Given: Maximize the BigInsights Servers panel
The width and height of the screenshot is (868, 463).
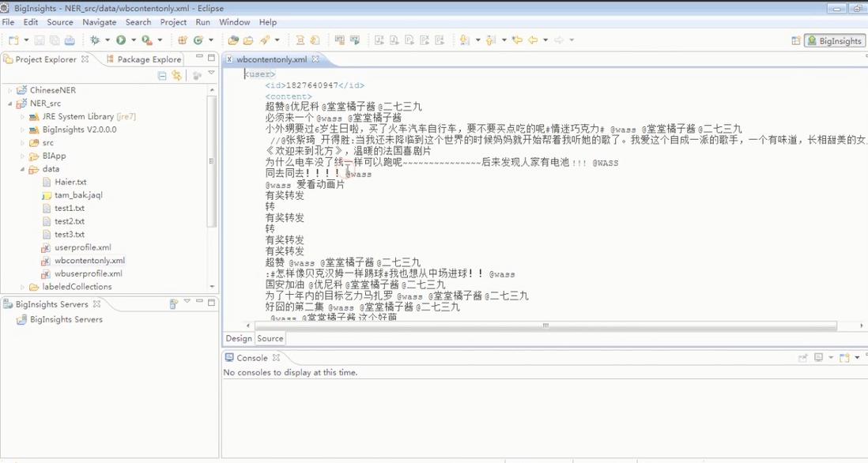Looking at the screenshot, I should (x=211, y=302).
